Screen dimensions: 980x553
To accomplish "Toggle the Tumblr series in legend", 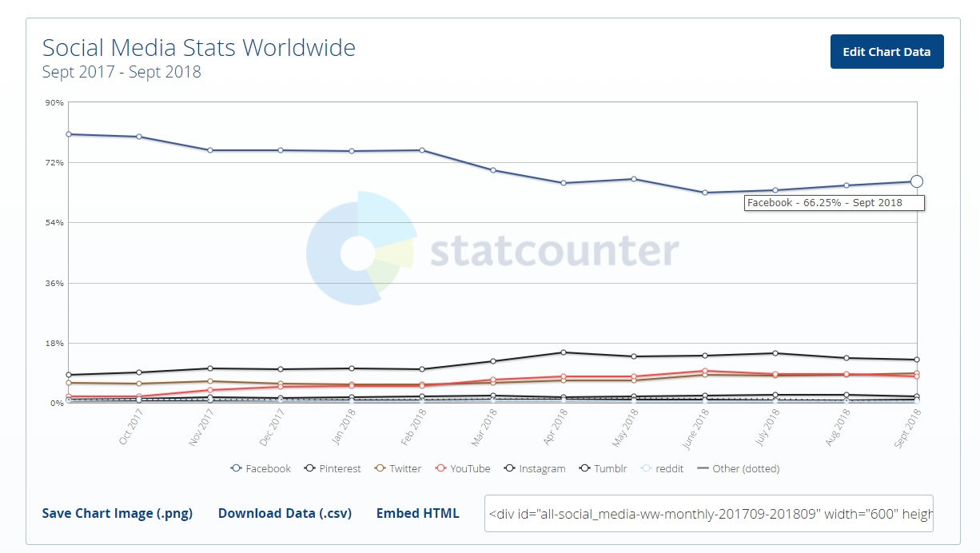I will click(x=604, y=468).
